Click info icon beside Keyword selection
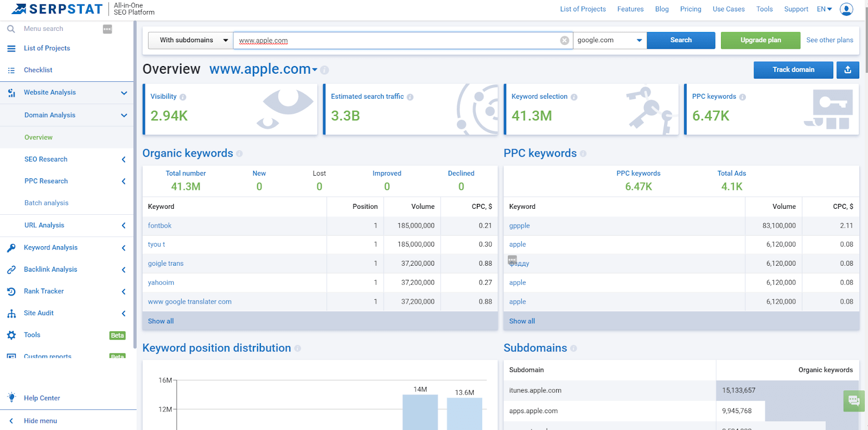 [x=574, y=97]
